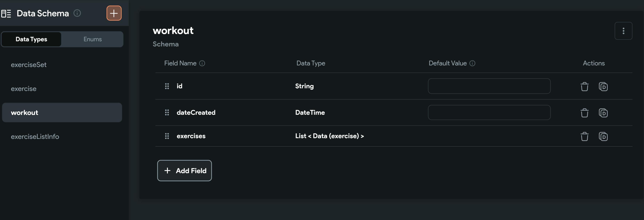This screenshot has height=220, width=644.
Task: Click the Data Schema panel icon
Action: click(x=6, y=13)
